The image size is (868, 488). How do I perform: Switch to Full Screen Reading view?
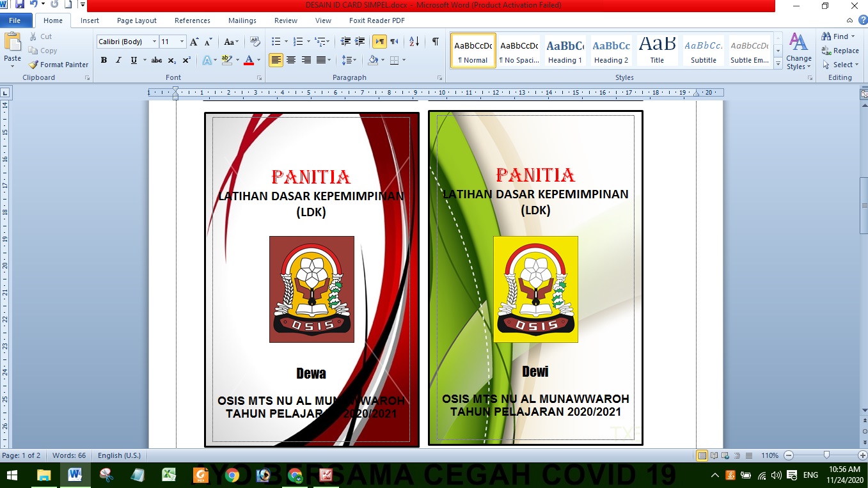click(x=714, y=456)
